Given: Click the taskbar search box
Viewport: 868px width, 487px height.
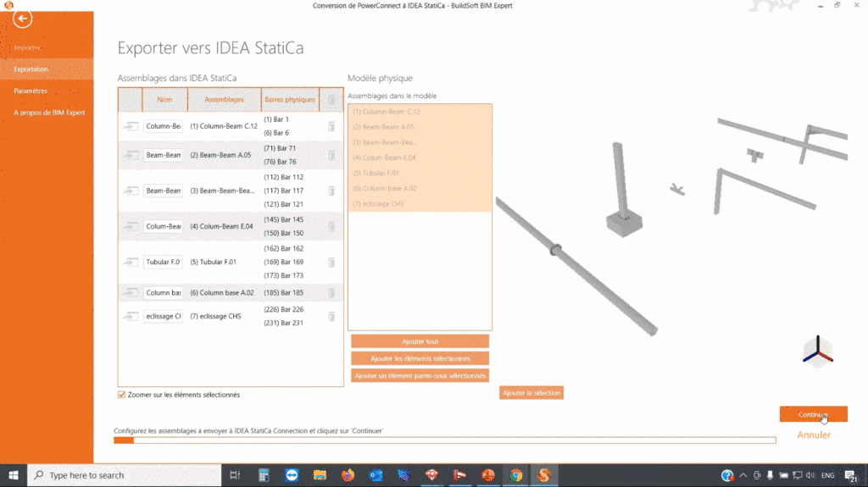Looking at the screenshot, I should point(125,475).
